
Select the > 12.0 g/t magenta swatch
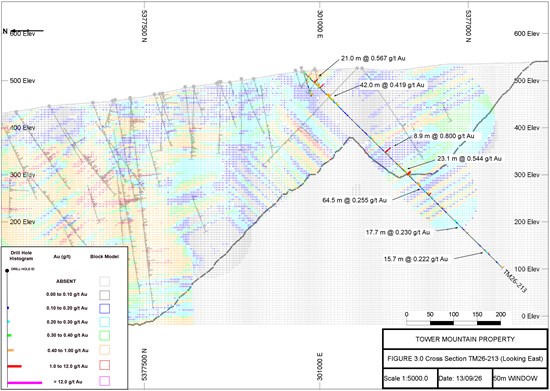click(x=104, y=381)
